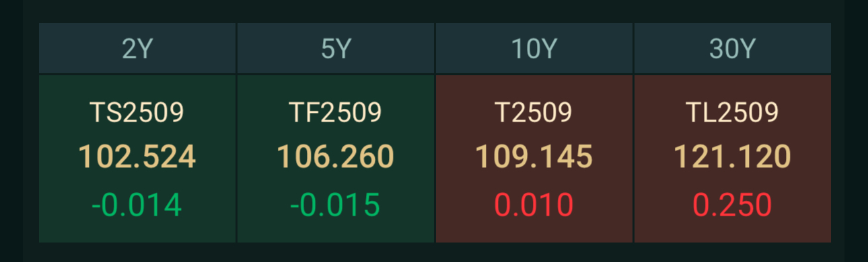Pick the green tile under 2Y header
Viewport: 868px width, 262px height.
click(x=137, y=159)
